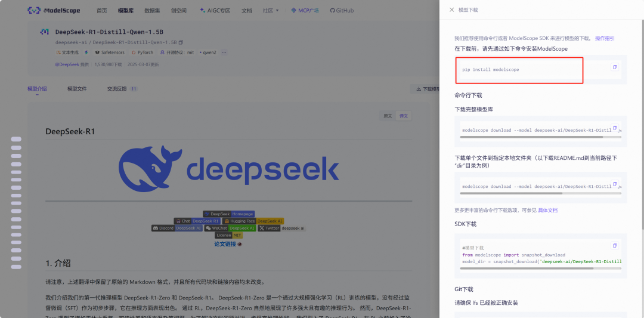Close the 模型下载 panel with the X
The image size is (644, 318).
click(x=451, y=10)
